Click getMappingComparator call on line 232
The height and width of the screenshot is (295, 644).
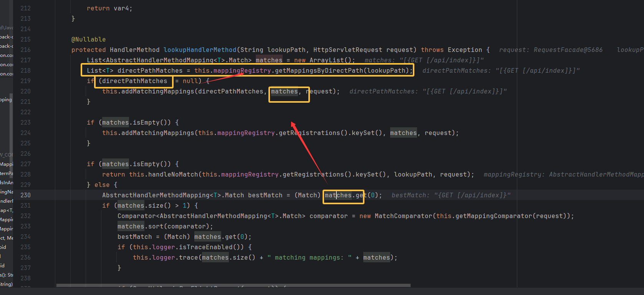[493, 216]
